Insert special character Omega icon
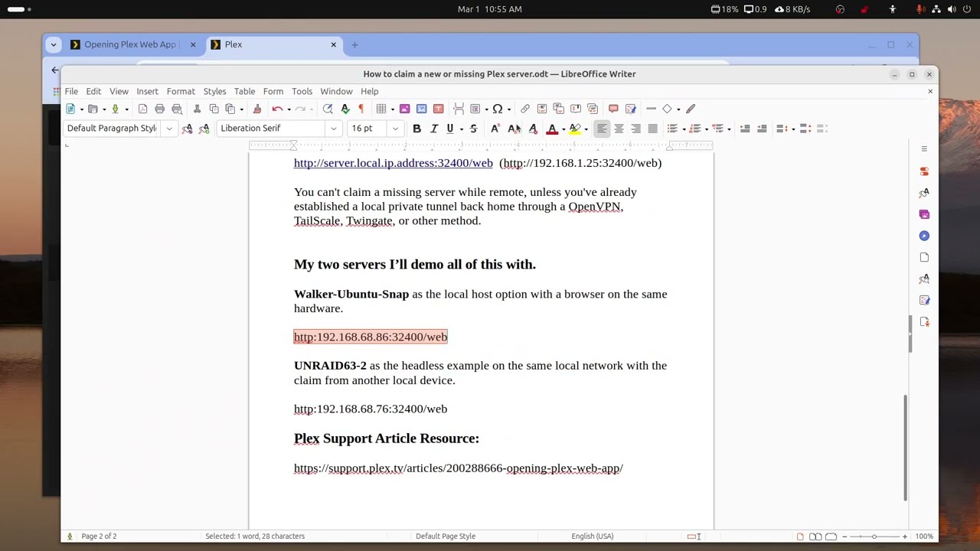 pos(498,109)
